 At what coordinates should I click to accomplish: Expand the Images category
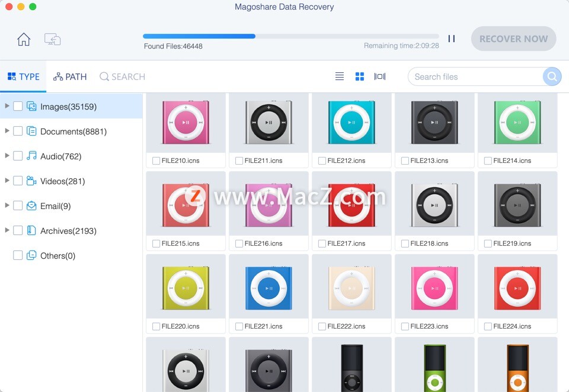coord(7,106)
